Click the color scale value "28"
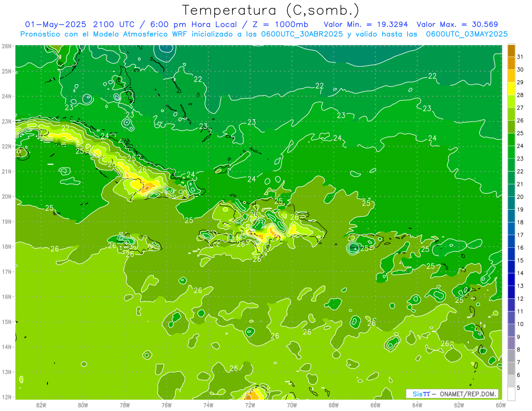This screenshot has height=411, width=532. 520,95
